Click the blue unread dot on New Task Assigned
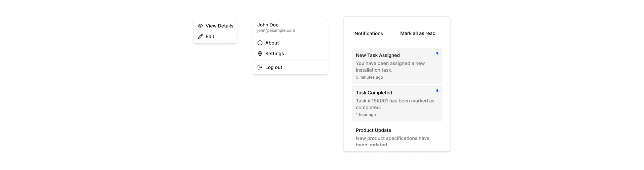The width and height of the screenshot is (644, 170). (x=437, y=53)
